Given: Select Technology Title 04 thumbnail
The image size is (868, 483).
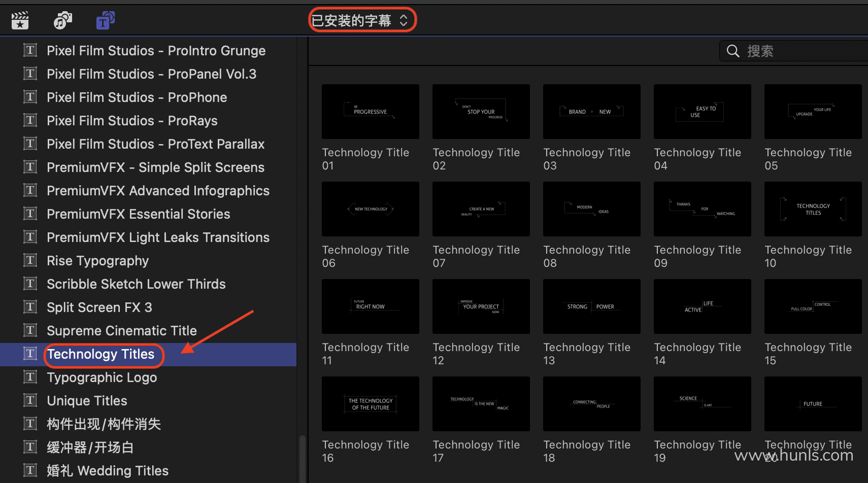Looking at the screenshot, I should [x=703, y=112].
